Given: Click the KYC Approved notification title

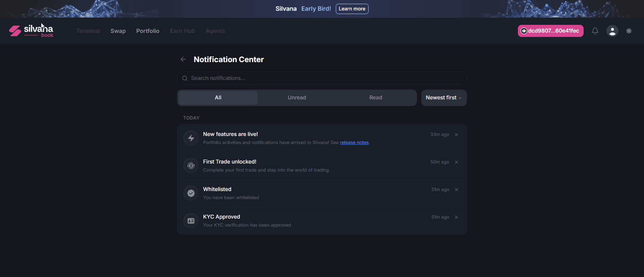Looking at the screenshot, I should [222, 217].
